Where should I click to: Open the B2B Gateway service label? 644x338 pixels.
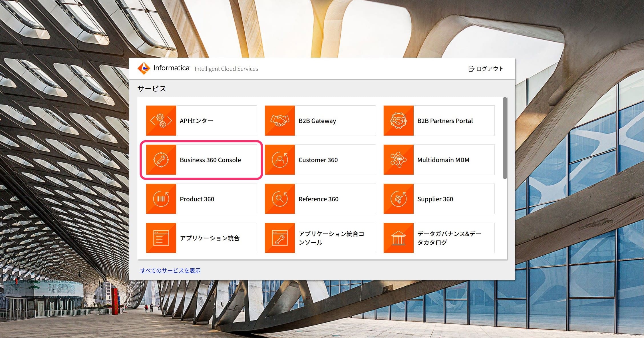coord(317,121)
